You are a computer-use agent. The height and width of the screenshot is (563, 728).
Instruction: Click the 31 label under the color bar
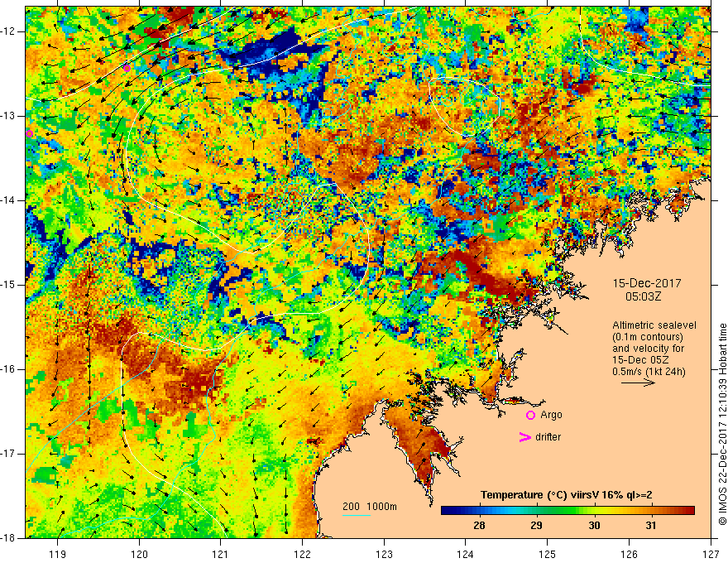pos(651,526)
